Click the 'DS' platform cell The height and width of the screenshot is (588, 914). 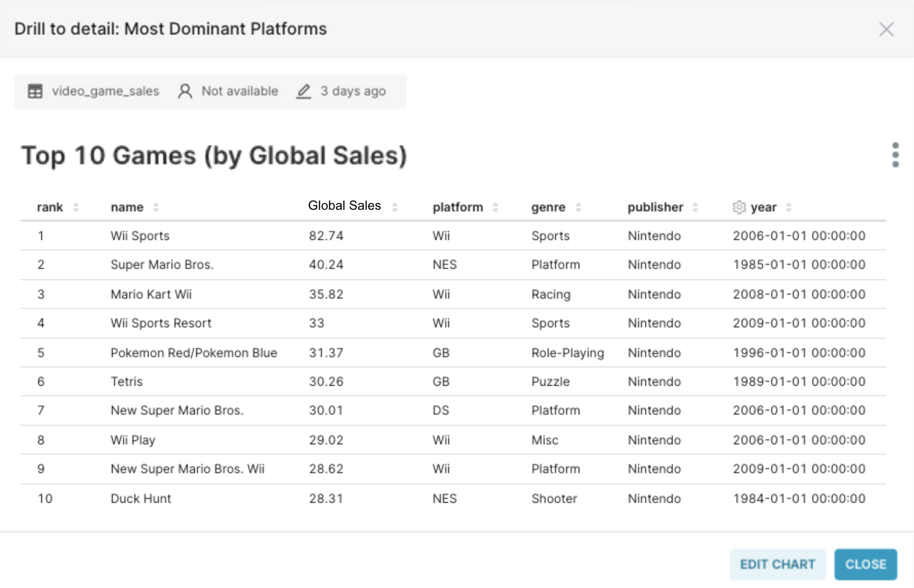tap(441, 410)
